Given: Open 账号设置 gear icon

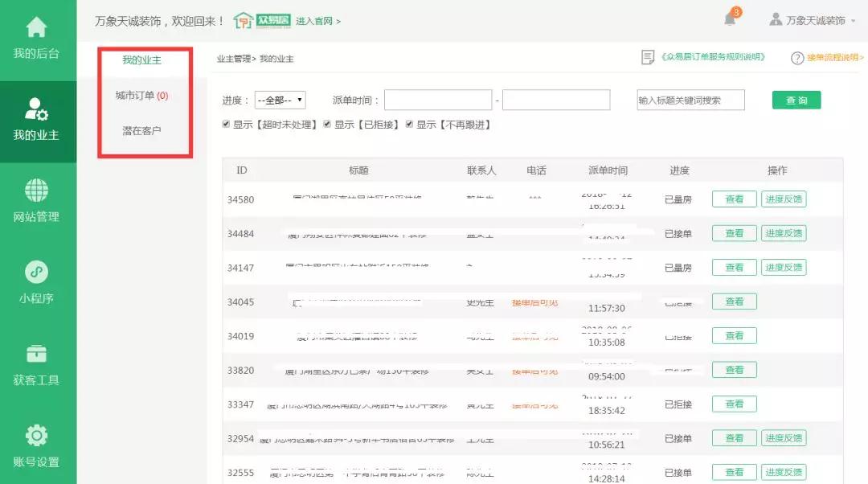Looking at the screenshot, I should (x=37, y=436).
